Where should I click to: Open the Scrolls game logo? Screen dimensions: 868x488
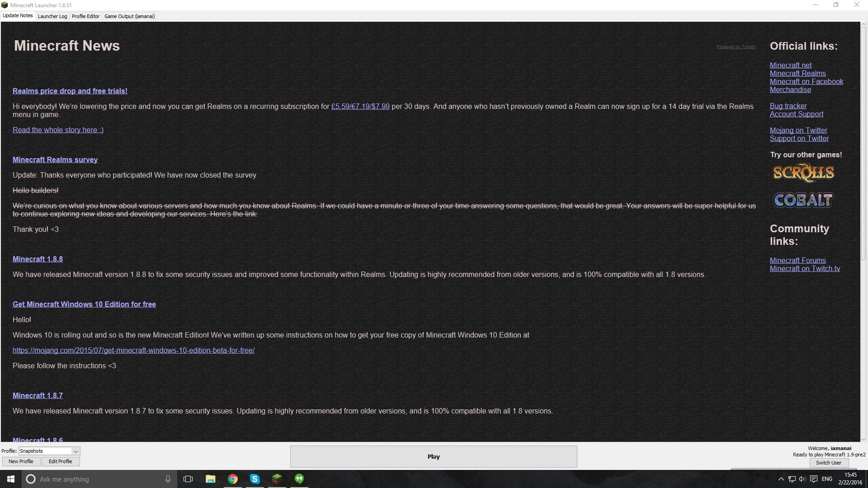coord(803,173)
